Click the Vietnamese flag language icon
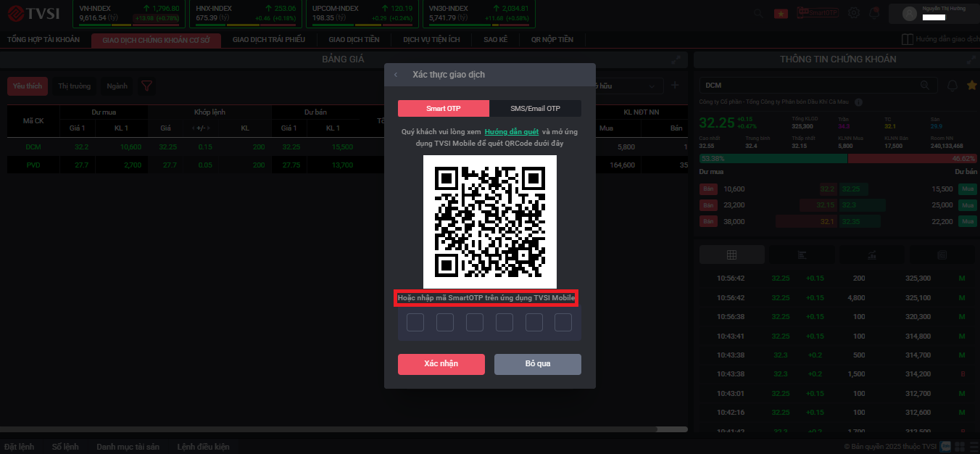Viewport: 980px width, 454px height. point(781,13)
